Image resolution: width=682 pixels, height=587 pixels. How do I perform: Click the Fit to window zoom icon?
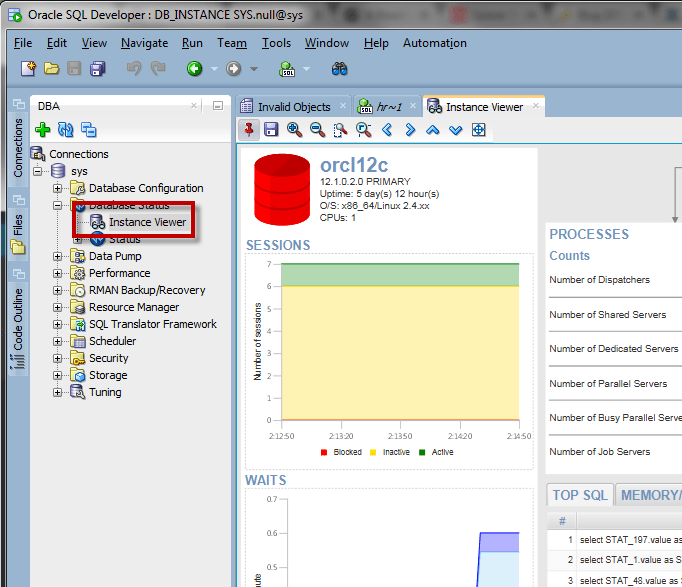[x=364, y=130]
